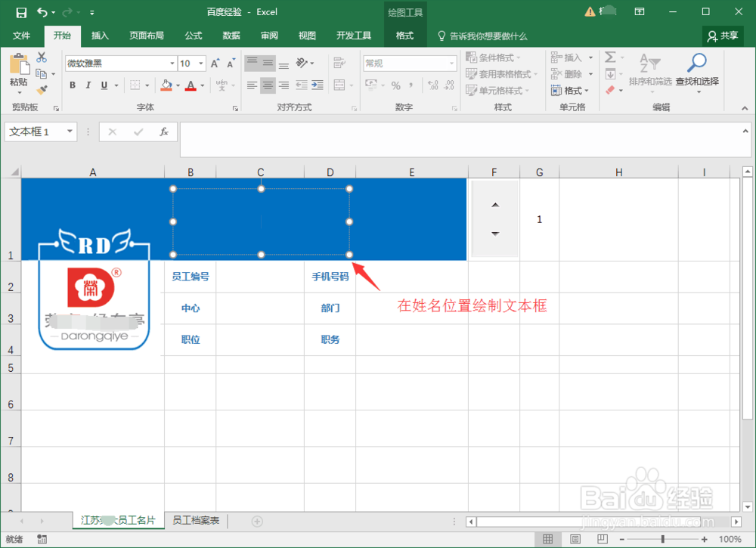Switch to the Developer tab
This screenshot has width=756, height=548.
(x=354, y=36)
